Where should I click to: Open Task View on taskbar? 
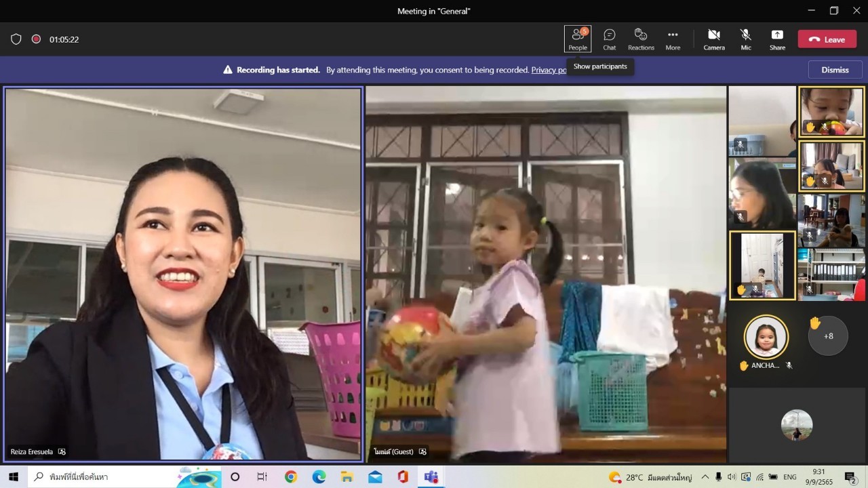[262, 477]
